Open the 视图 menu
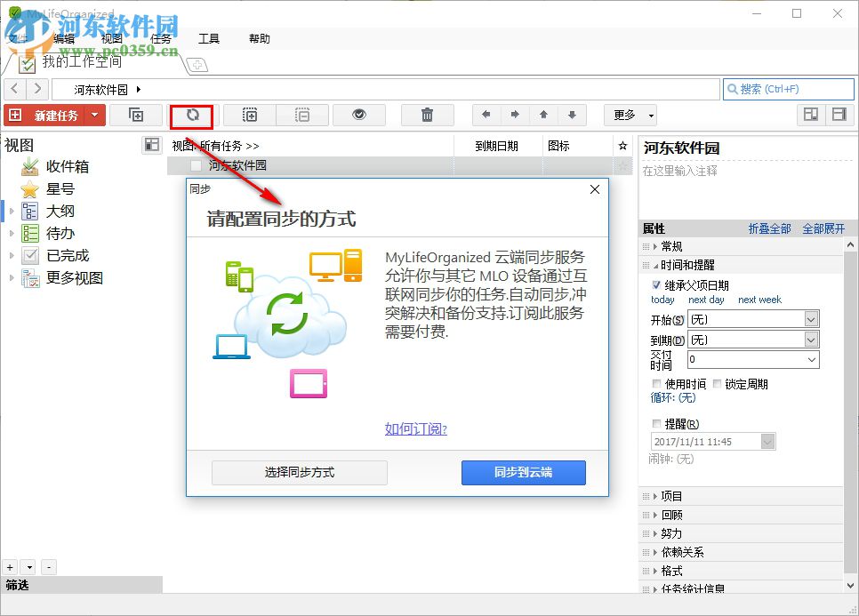Image resolution: width=859 pixels, height=616 pixels. [110, 38]
